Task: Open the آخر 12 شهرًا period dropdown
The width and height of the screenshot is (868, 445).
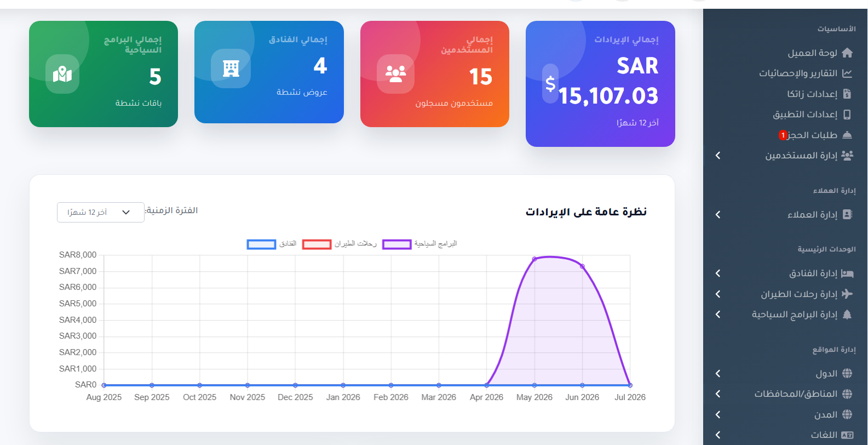Action: pos(101,213)
